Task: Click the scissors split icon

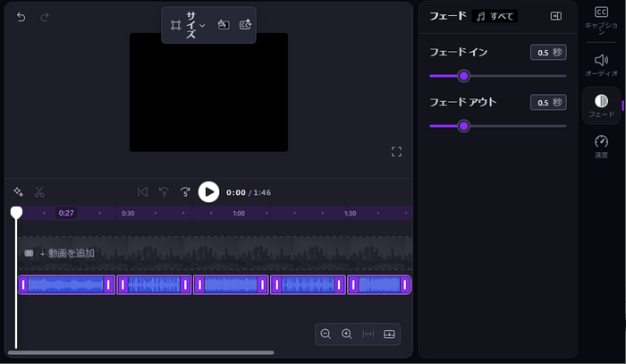Action: 39,191
